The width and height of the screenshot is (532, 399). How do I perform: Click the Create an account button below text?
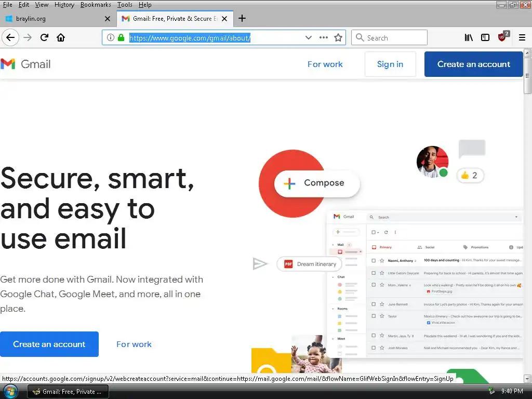[49, 344]
